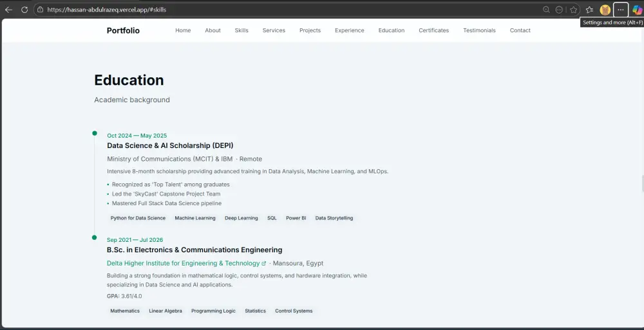
Task: Click the Programming Logic tag
Action: point(213,311)
